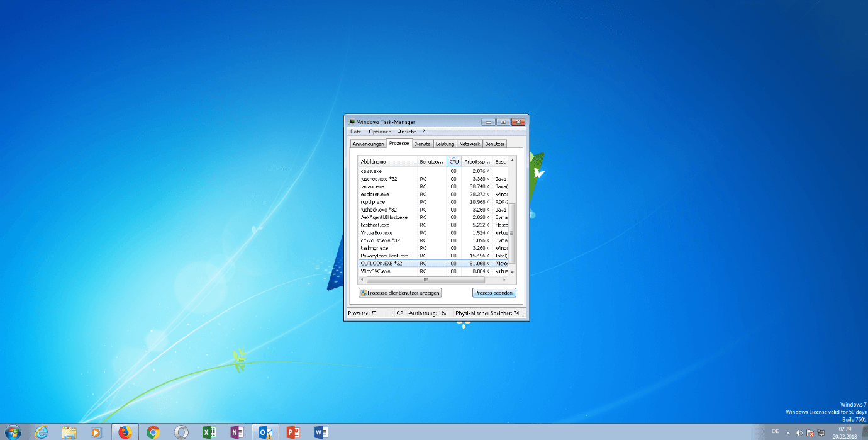Click the DE input language indicator

pyautogui.click(x=775, y=431)
